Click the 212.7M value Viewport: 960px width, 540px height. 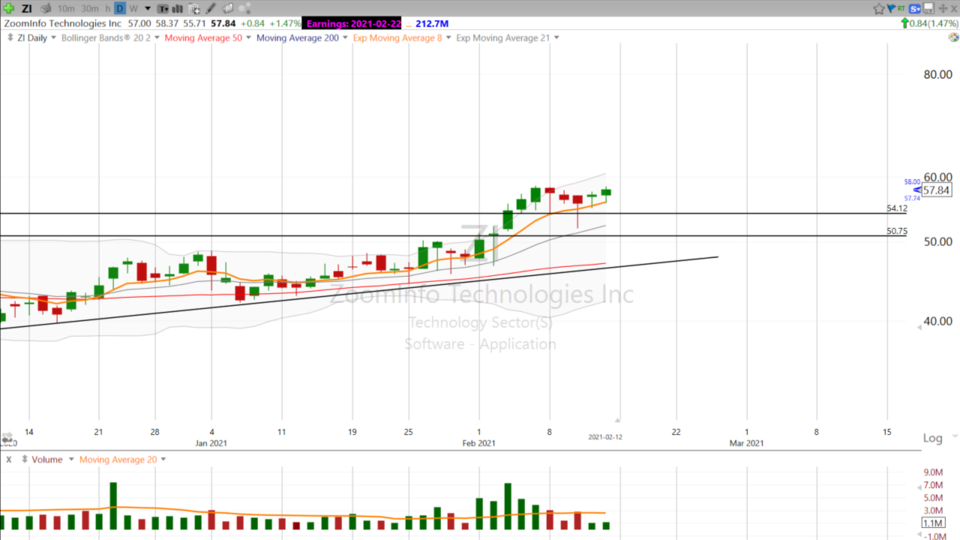coord(432,23)
